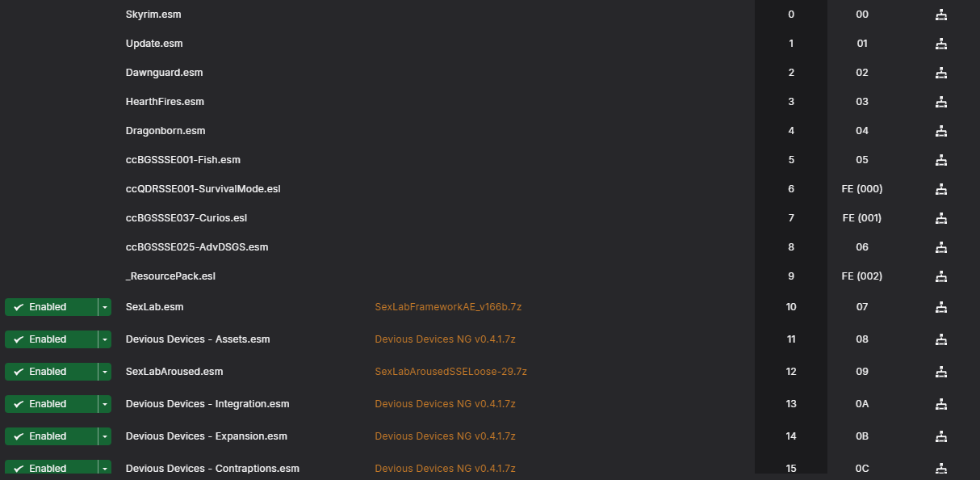The width and height of the screenshot is (980, 480).
Task: Select the ccBGSSSE037-Curios.esl plugin name
Action: point(186,218)
